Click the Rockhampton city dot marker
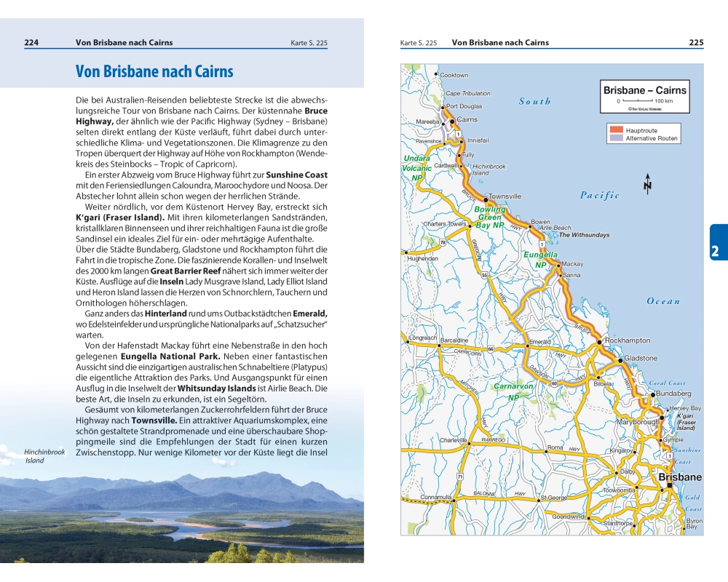 click(x=599, y=341)
